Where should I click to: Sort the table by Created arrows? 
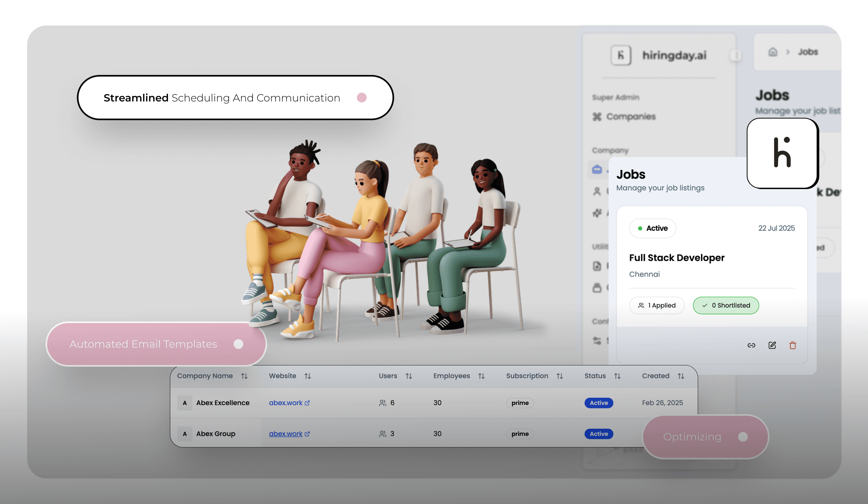(681, 376)
